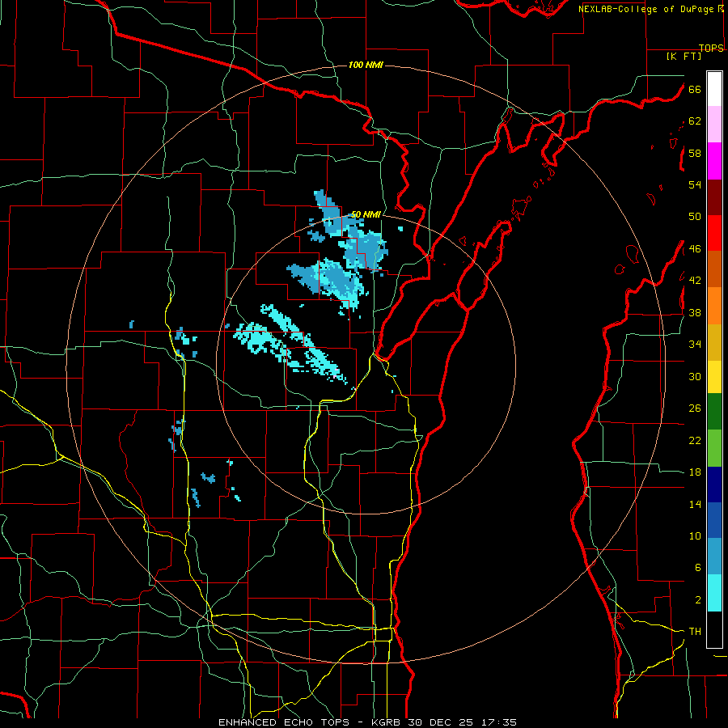Image resolution: width=728 pixels, height=728 pixels.
Task: Click the legend value 2
Action: pyautogui.click(x=697, y=600)
